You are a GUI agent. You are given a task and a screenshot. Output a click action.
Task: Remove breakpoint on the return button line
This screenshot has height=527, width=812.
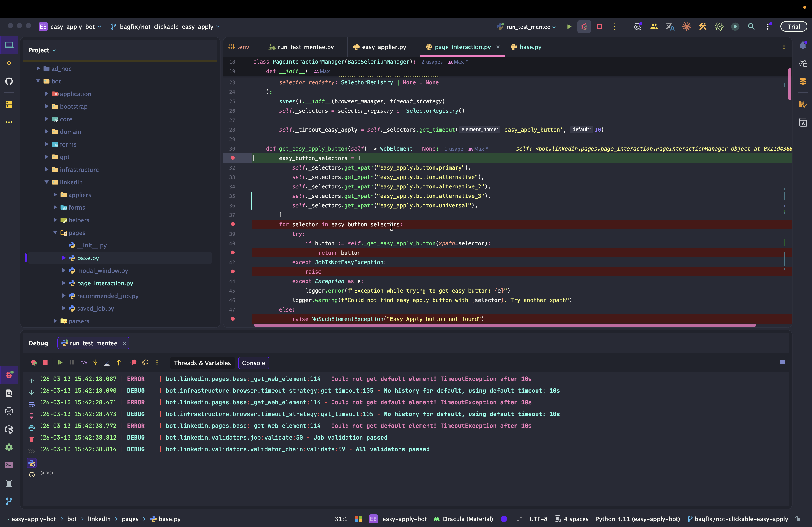(233, 253)
